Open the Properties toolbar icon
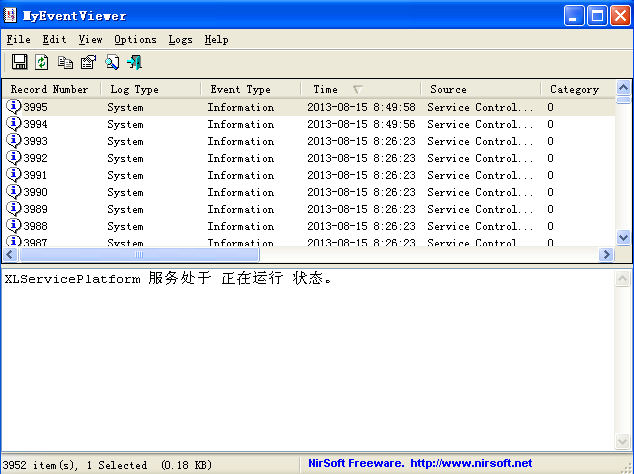The image size is (634, 474). click(89, 63)
